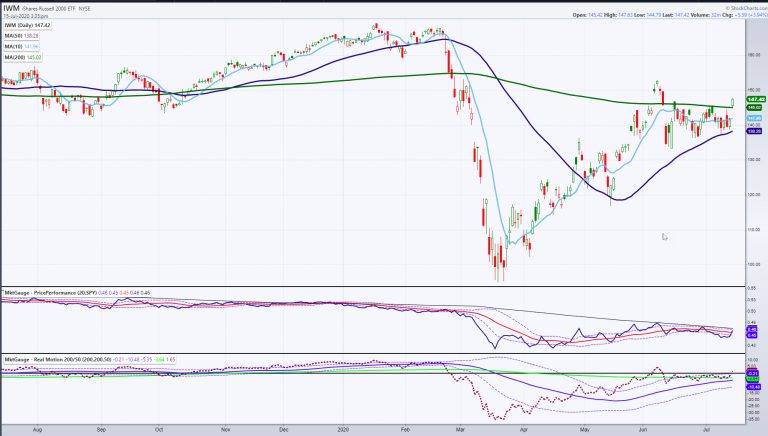Select the IWM (Daily) 147.42 legend label
Viewport: 768px width, 436px height.
click(27, 25)
